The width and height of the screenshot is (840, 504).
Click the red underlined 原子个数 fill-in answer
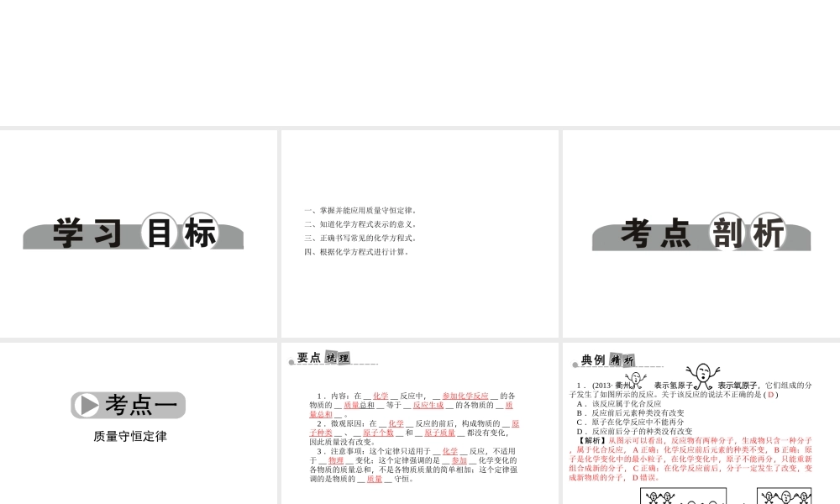pyautogui.click(x=378, y=433)
